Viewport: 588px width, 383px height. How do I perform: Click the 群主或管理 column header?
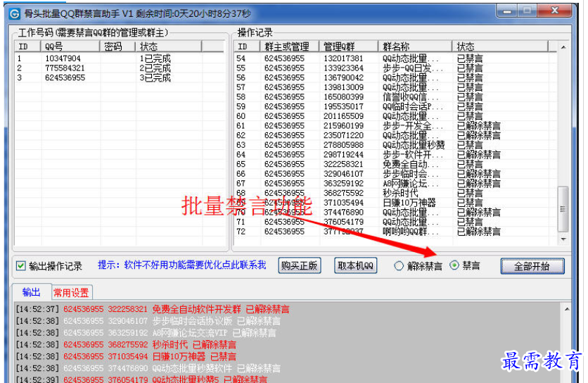click(x=289, y=46)
